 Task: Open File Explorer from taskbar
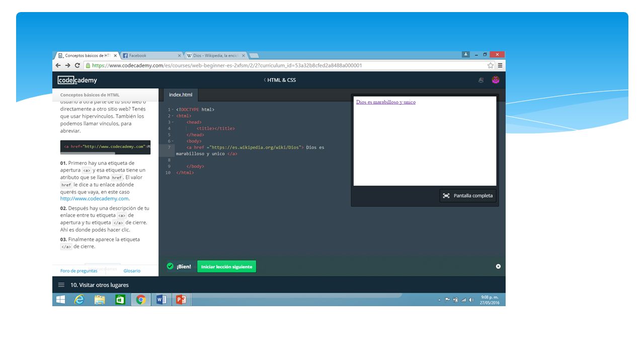point(100,300)
